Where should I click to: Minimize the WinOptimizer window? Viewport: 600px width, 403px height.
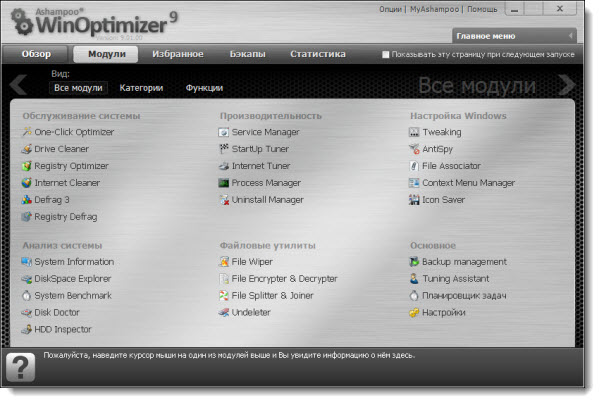click(515, 9)
